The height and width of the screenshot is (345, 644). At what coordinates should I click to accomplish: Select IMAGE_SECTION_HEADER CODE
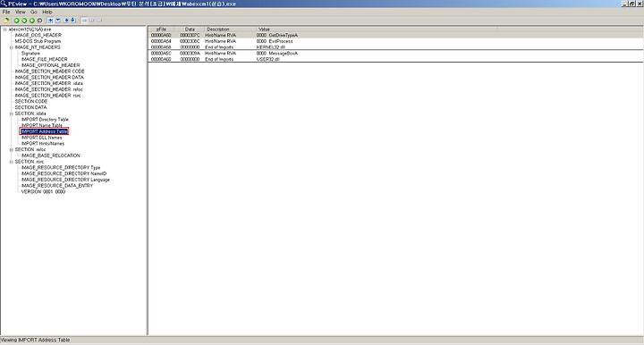pyautogui.click(x=50, y=72)
